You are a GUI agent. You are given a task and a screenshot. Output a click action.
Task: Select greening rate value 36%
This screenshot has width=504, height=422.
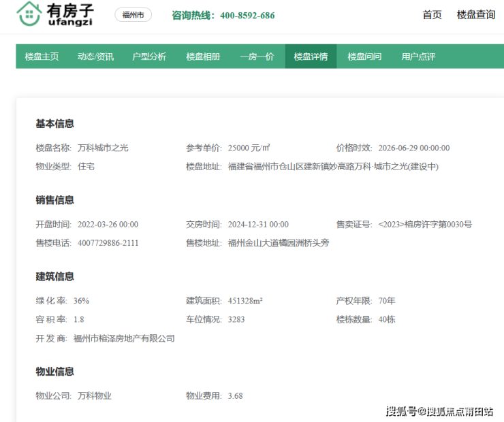pos(81,301)
